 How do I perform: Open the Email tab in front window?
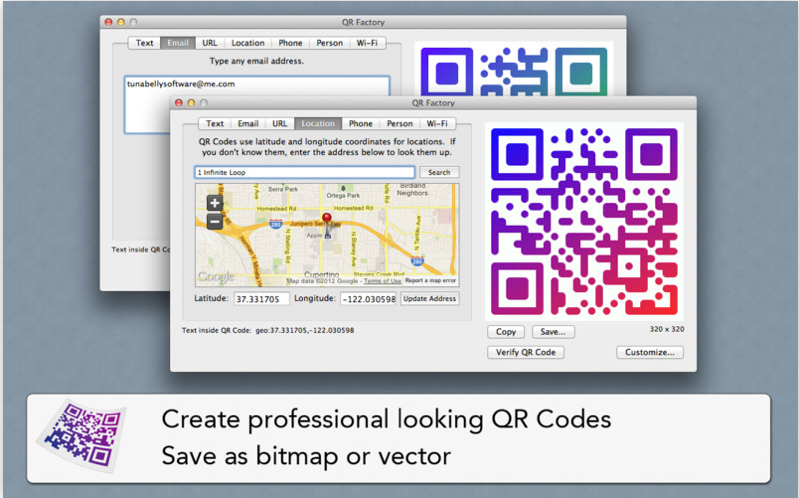248,123
